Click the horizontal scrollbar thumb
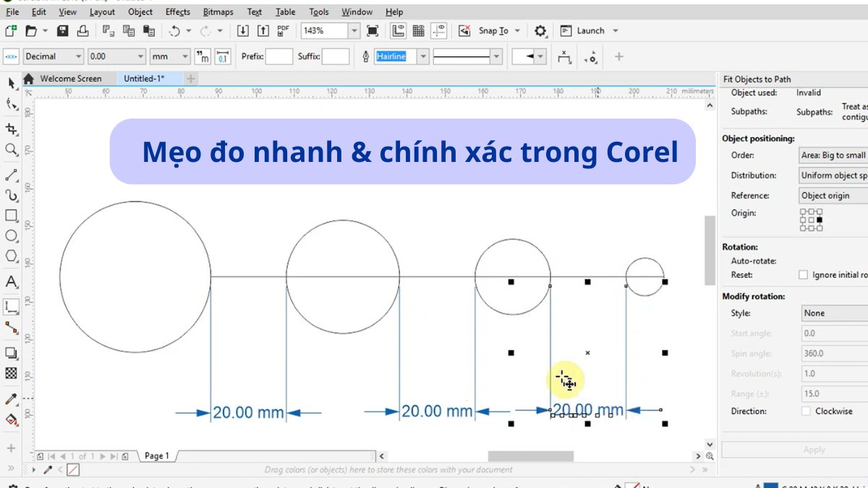Viewport: 868px width, 488px height. click(x=530, y=456)
